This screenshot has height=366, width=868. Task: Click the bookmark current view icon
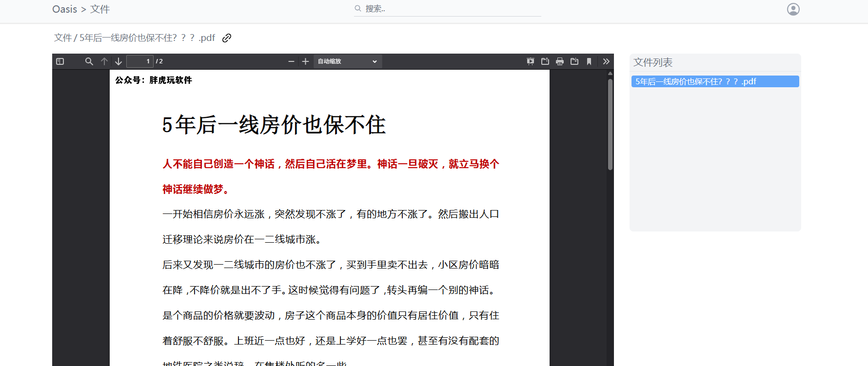(589, 61)
